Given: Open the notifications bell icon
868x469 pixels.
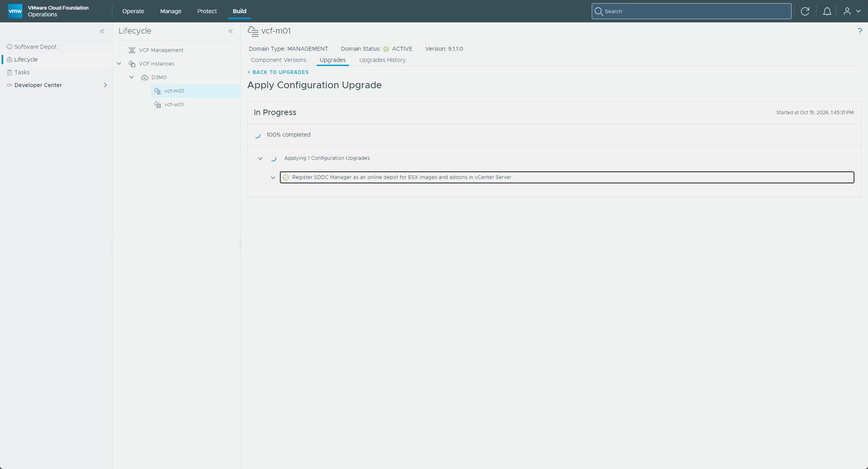Looking at the screenshot, I should tap(827, 11).
